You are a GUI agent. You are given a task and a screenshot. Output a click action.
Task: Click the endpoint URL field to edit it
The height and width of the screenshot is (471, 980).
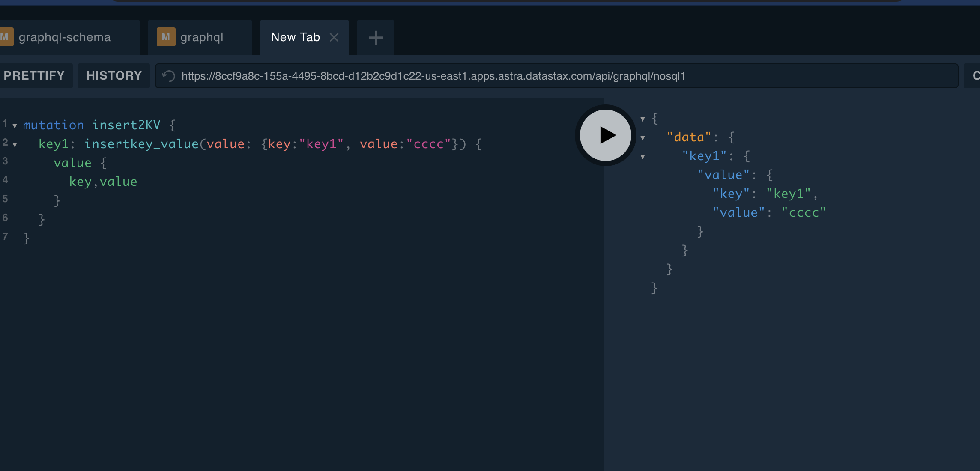click(428, 76)
